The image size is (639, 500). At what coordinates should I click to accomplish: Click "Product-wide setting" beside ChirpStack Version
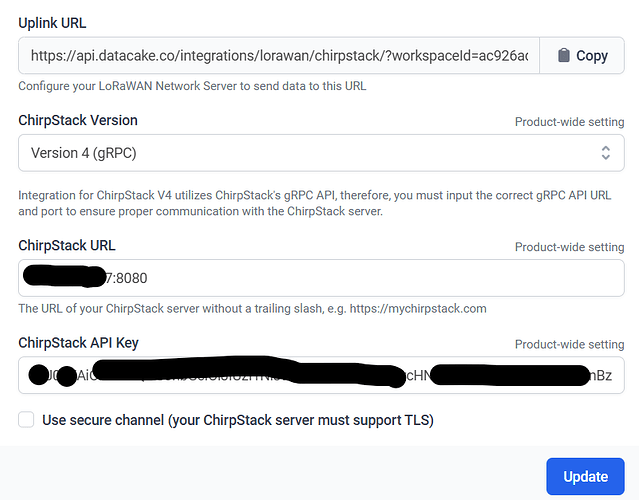pyautogui.click(x=569, y=122)
